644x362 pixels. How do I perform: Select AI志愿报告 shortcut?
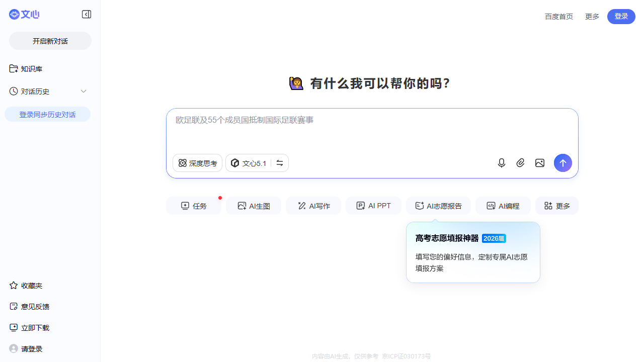438,206
